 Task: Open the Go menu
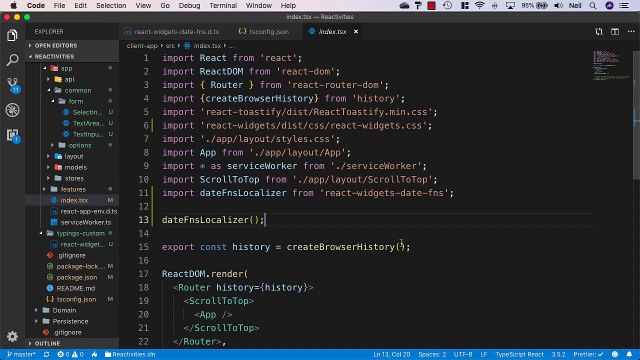(165, 5)
